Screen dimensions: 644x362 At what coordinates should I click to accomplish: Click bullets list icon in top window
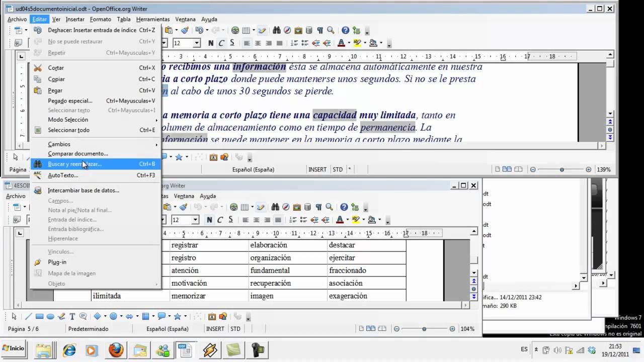[x=305, y=43]
